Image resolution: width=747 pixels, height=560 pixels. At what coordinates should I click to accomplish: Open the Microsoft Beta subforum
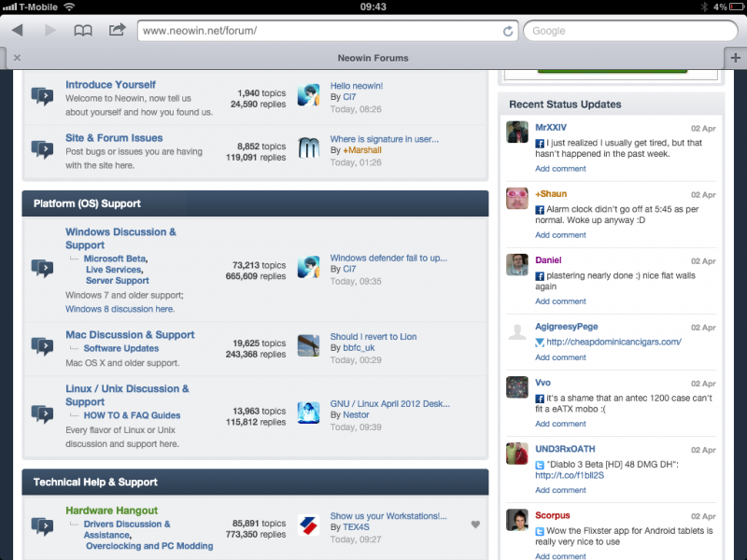click(115, 259)
